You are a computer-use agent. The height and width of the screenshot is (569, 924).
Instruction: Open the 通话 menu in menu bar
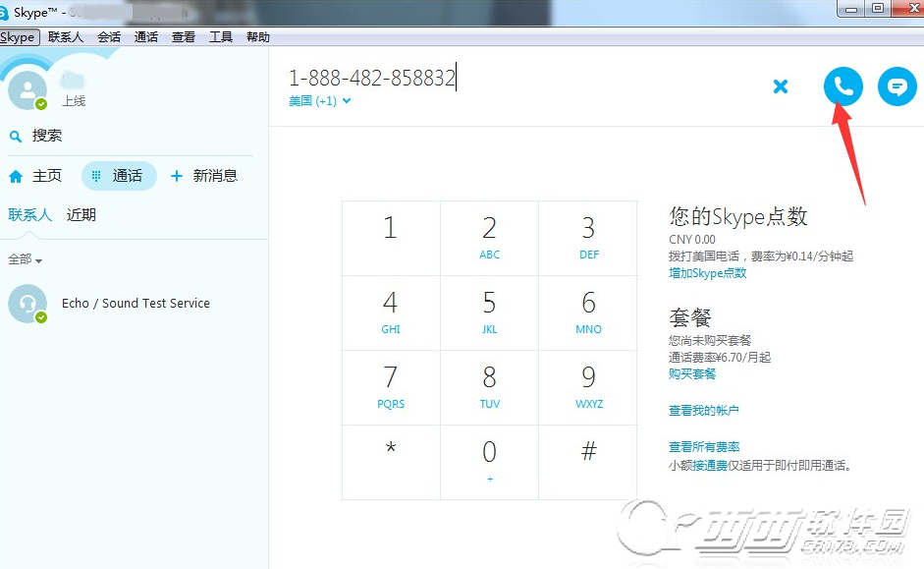146,37
